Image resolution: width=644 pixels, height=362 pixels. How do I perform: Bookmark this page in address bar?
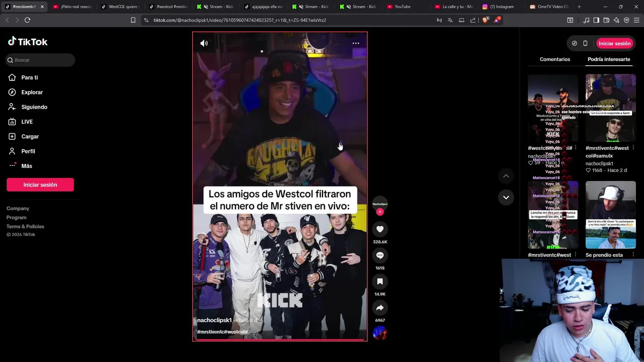[x=133, y=20]
